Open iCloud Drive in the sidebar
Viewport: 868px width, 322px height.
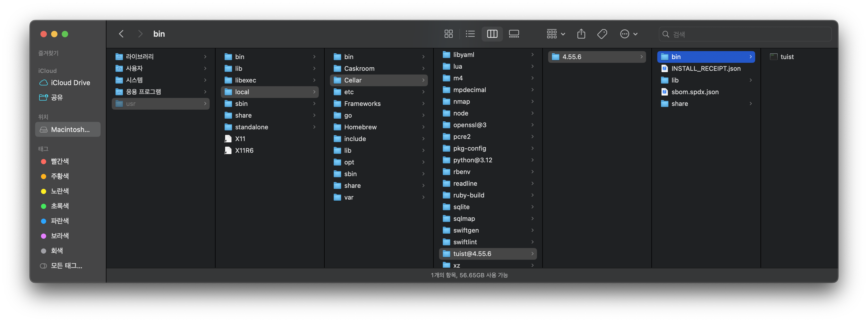click(70, 83)
